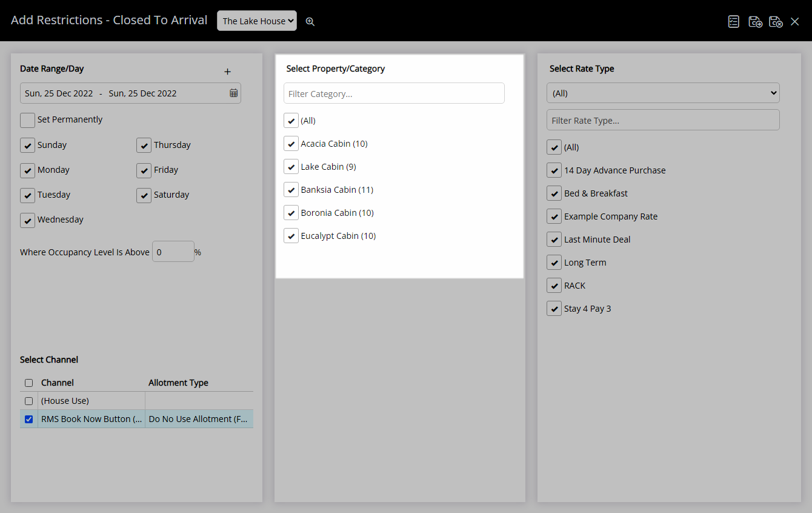Add another date range with plus icon
The width and height of the screenshot is (812, 513).
pos(228,72)
